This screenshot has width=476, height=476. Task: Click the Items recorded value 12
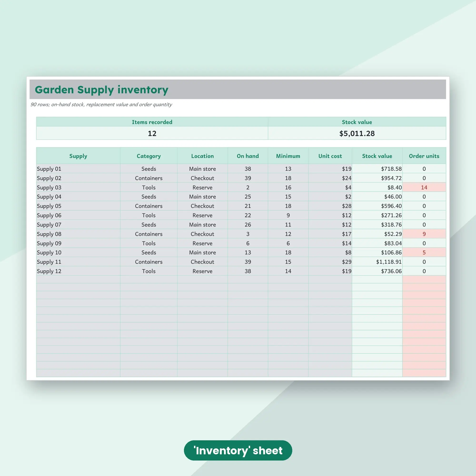(x=152, y=133)
